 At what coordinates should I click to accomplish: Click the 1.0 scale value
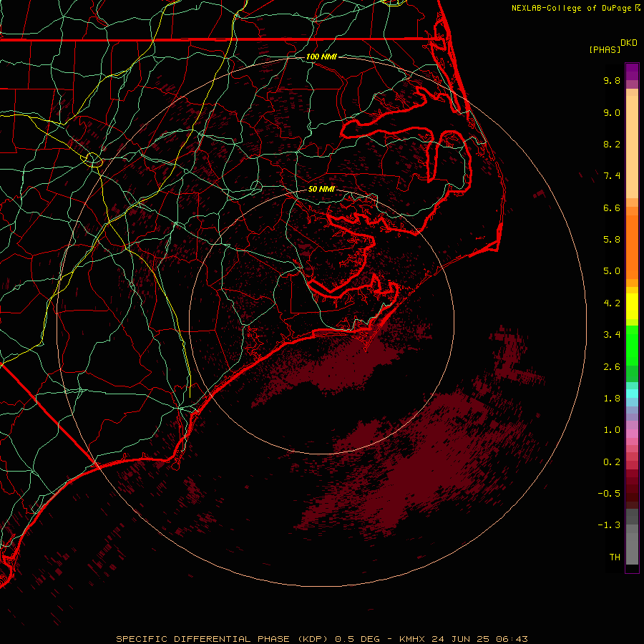(612, 430)
